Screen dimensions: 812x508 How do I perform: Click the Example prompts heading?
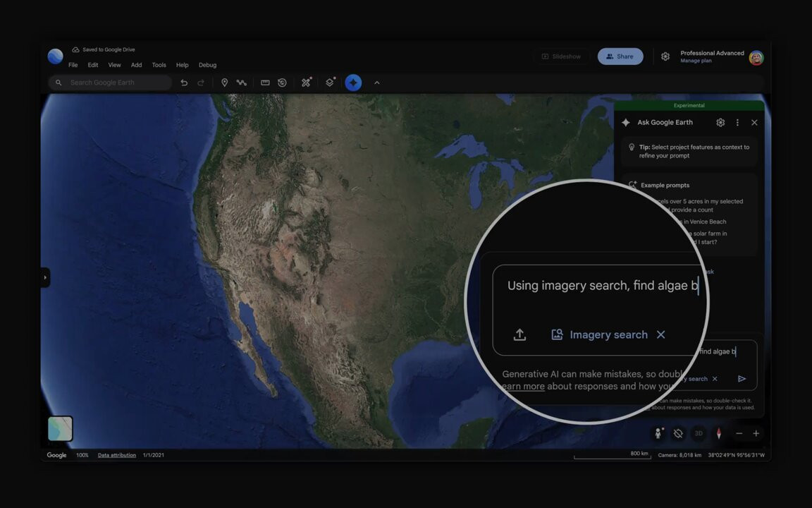(x=665, y=185)
